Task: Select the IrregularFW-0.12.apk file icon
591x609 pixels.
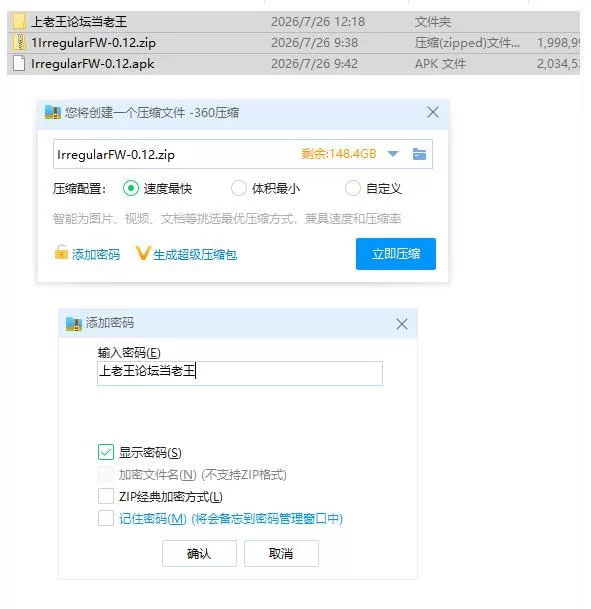Action: coord(19,63)
